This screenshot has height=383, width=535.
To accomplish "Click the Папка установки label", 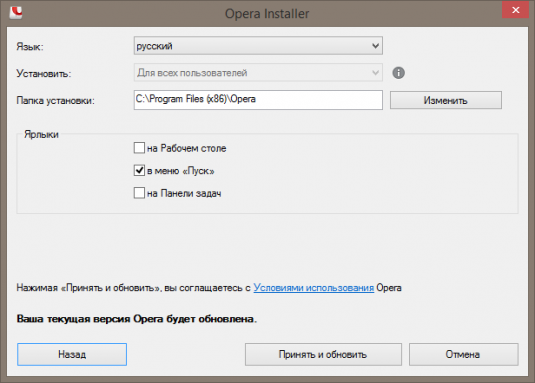I will point(55,101).
